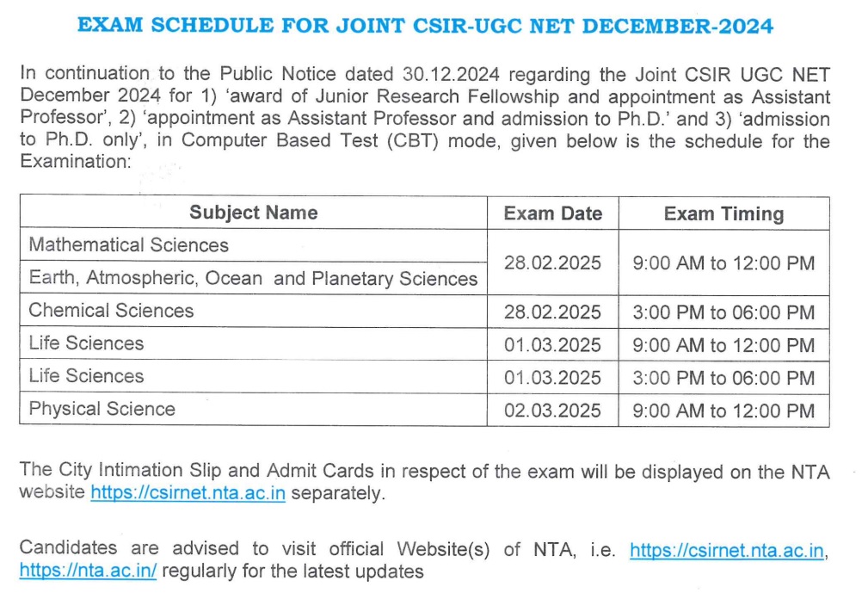The height and width of the screenshot is (593, 868).
Task: Click the blue exam schedule title heading
Action: tap(425, 25)
